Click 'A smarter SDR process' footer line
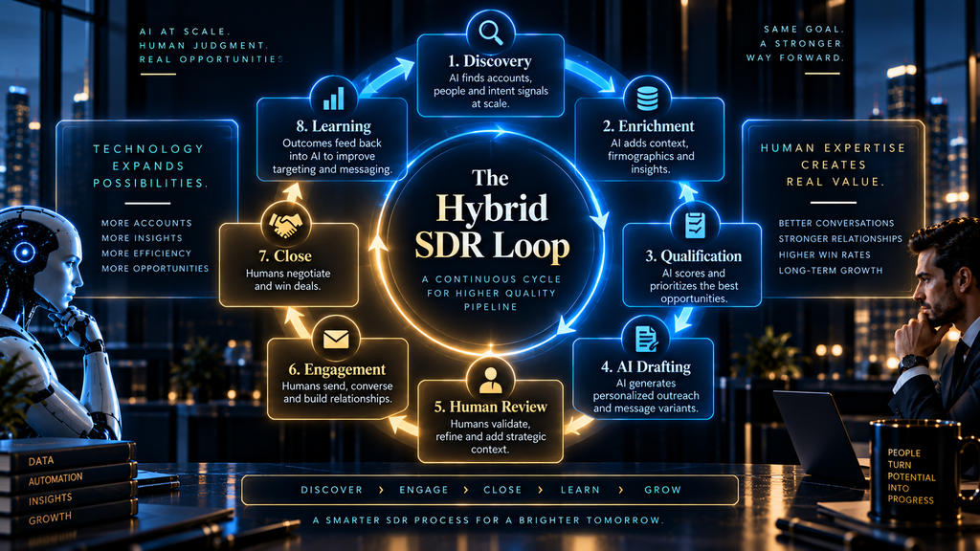Image resolution: width=980 pixels, height=551 pixels. pos(489,519)
